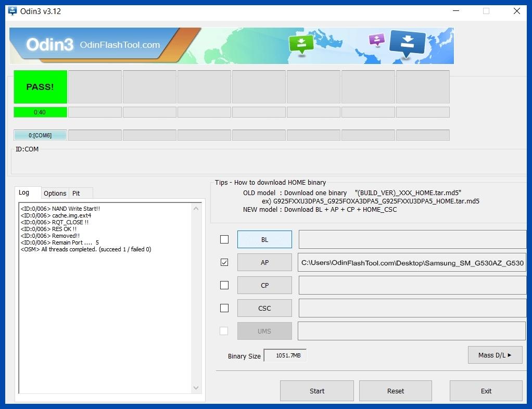Click the CP file path field
This screenshot has width=532, height=409.
click(413, 285)
